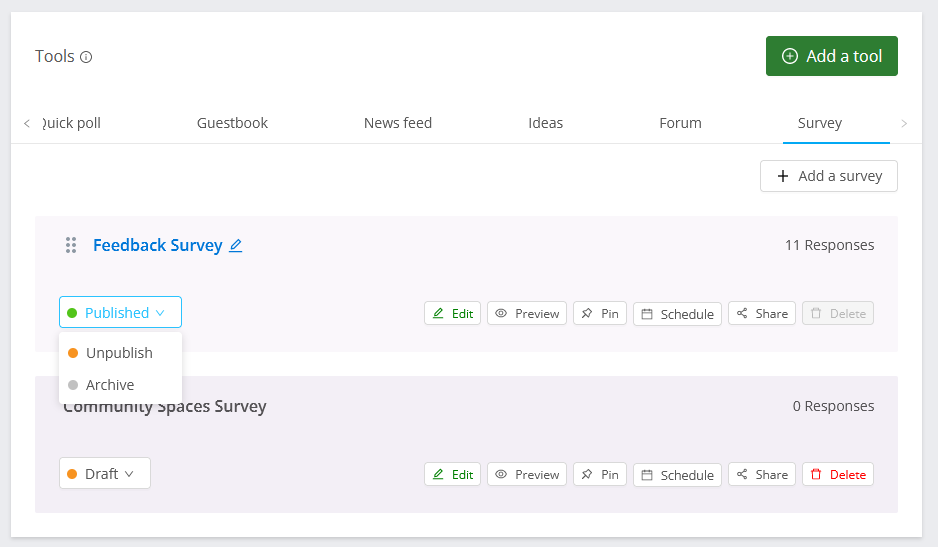Viewport: 938px width, 547px height.
Task: Share the Community Spaces Survey
Action: [x=762, y=475]
